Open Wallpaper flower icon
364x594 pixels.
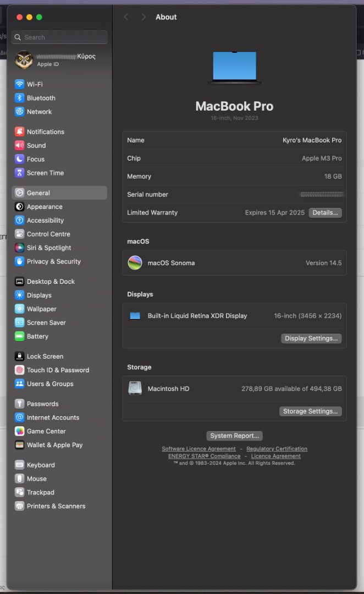click(19, 309)
